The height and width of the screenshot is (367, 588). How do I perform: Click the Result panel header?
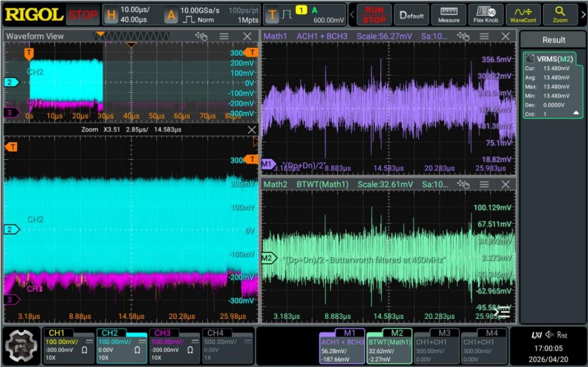coord(553,40)
